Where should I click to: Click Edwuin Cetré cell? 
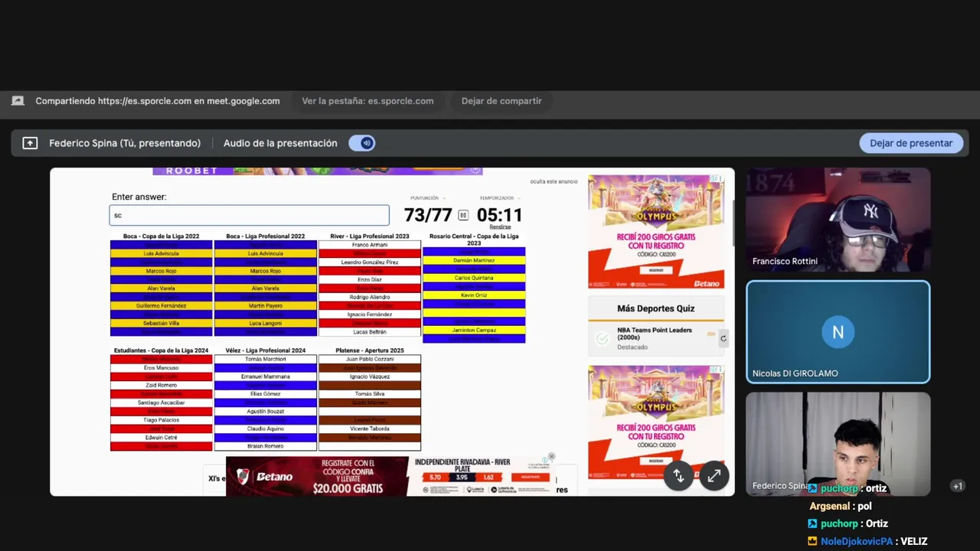click(161, 438)
